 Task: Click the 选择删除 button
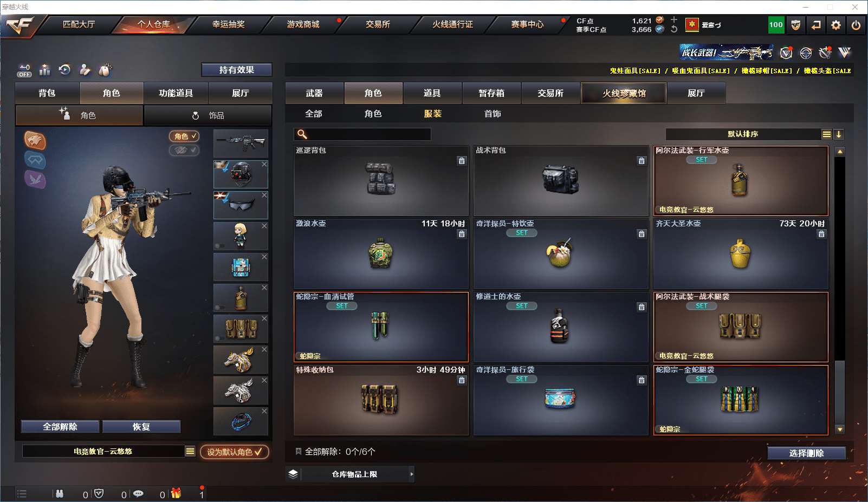click(806, 453)
